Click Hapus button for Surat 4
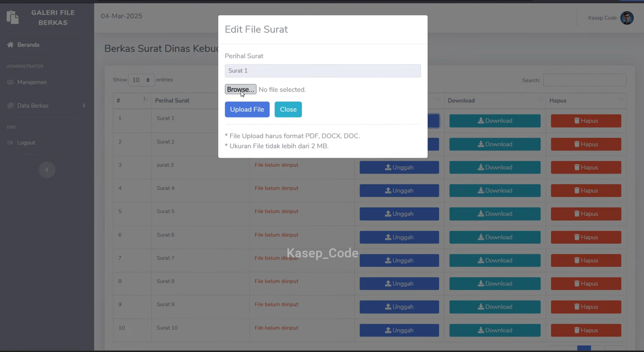 click(586, 190)
